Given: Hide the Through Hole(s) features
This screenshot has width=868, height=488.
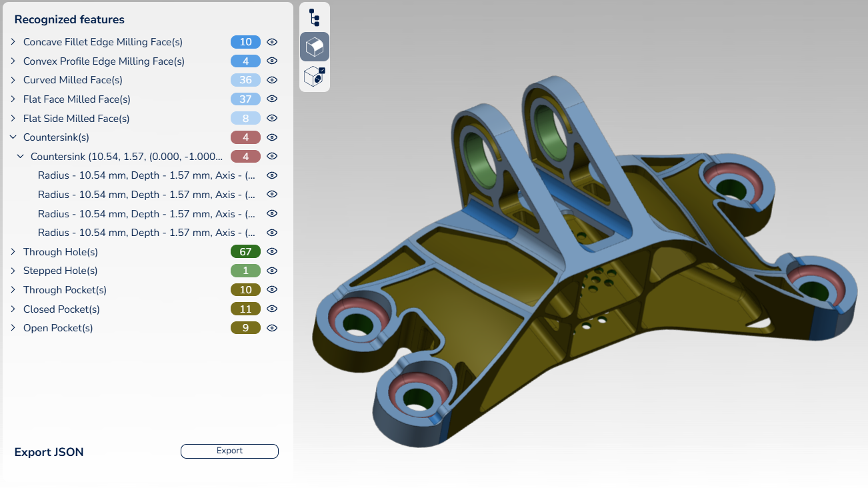Looking at the screenshot, I should tap(272, 251).
